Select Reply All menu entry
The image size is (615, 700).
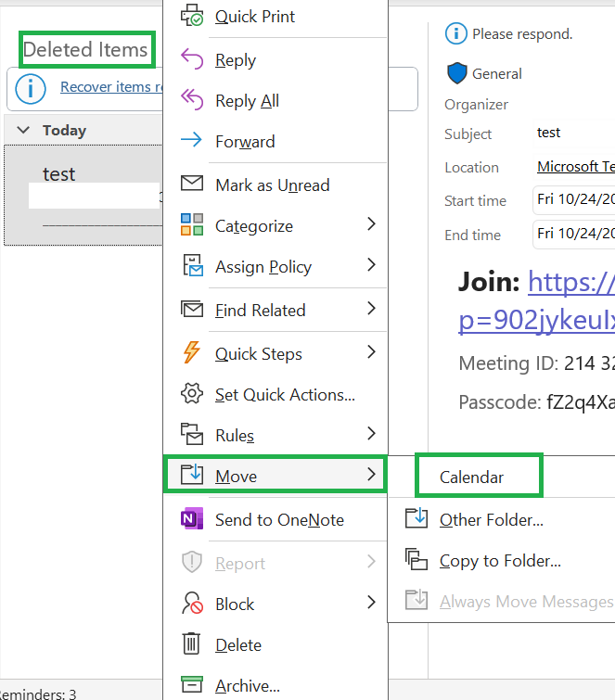(275, 101)
